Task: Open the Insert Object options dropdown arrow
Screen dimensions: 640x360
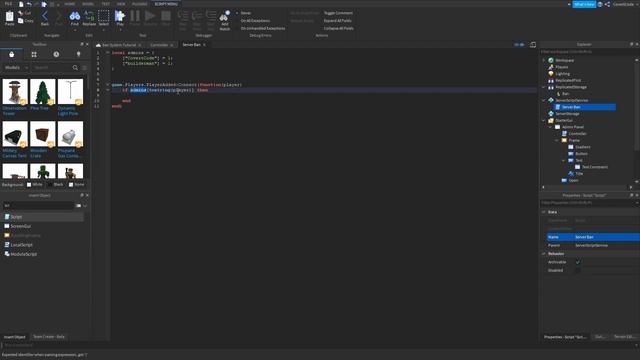Action: point(85,206)
